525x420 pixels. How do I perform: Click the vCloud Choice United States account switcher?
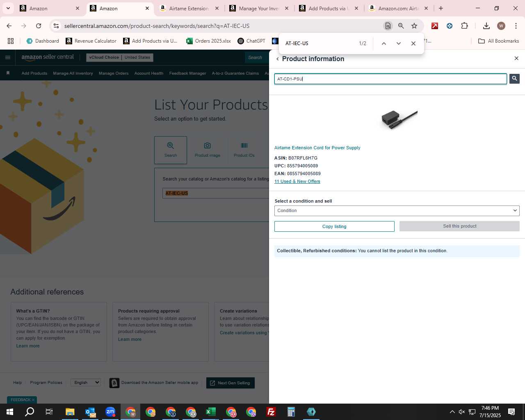tap(120, 57)
